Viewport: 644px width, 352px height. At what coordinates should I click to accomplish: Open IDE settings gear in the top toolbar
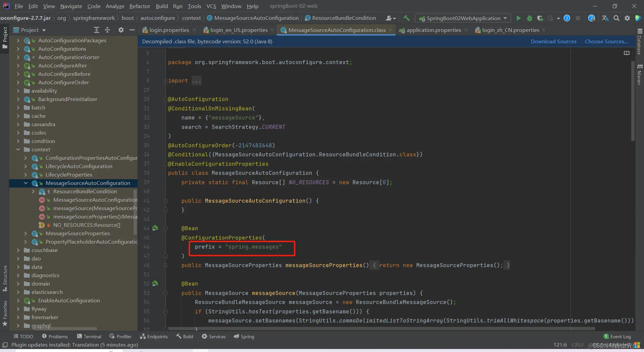tap(627, 18)
